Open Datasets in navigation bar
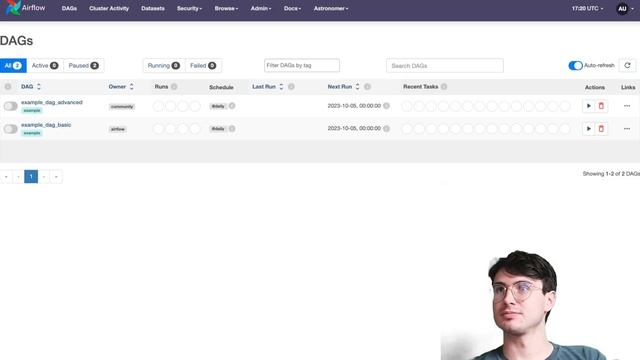Viewport: 640px width, 360px height. [x=153, y=8]
